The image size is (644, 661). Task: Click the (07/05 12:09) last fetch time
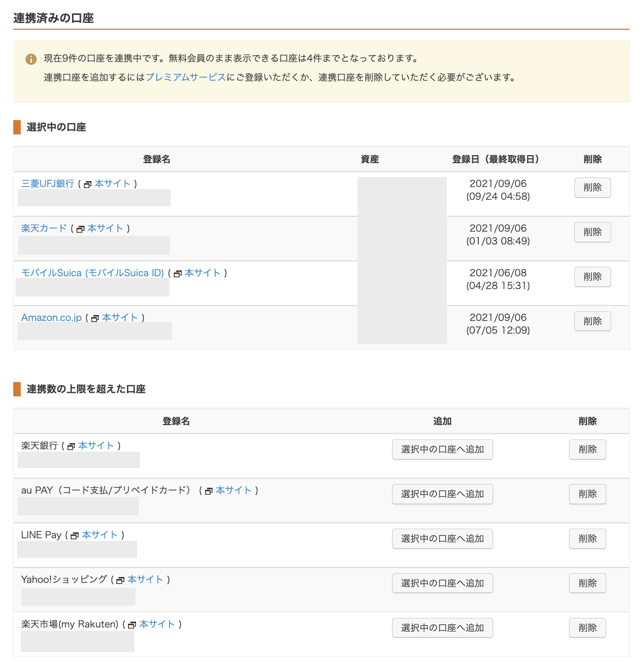498,330
